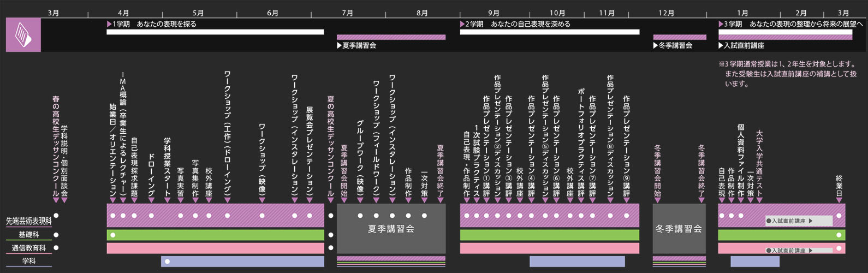Click the 始業日/オリエンテーション event label
868x273 pixels.
pyautogui.click(x=113, y=150)
